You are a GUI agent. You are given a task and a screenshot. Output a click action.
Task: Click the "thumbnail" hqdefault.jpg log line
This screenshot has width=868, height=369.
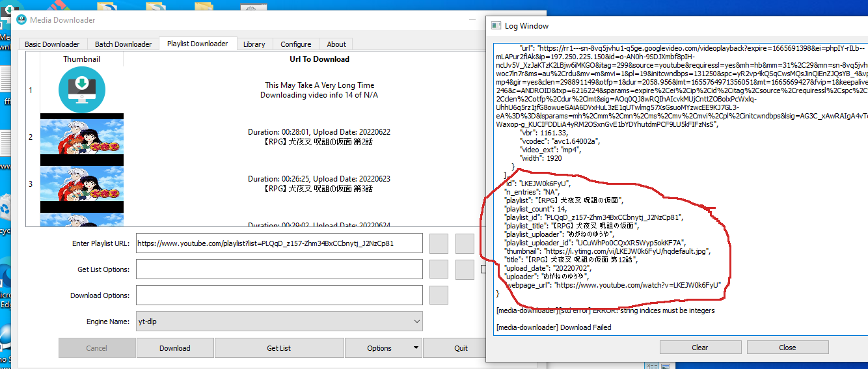point(608,251)
